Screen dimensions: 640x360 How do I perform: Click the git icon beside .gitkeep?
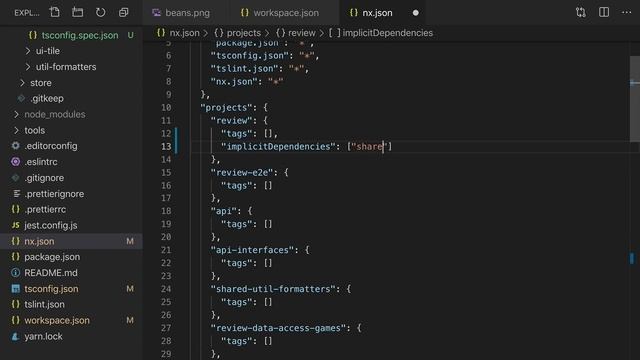coord(21,98)
